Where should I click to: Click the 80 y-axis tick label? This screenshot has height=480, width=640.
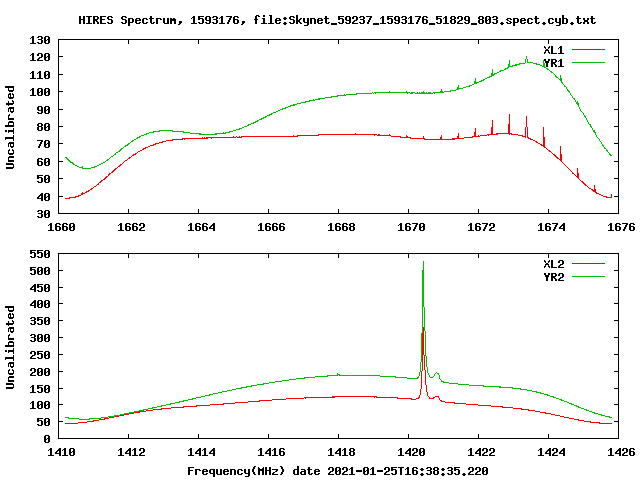[x=44, y=127]
